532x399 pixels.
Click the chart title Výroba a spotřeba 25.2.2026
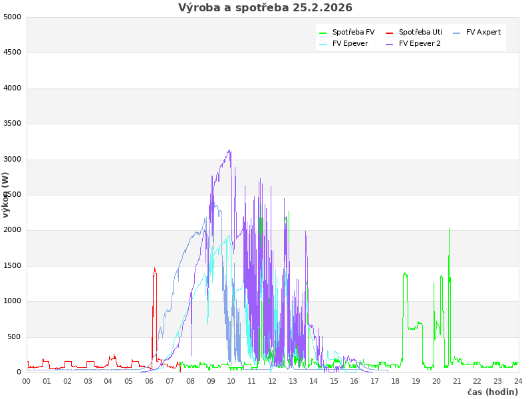[x=265, y=8]
